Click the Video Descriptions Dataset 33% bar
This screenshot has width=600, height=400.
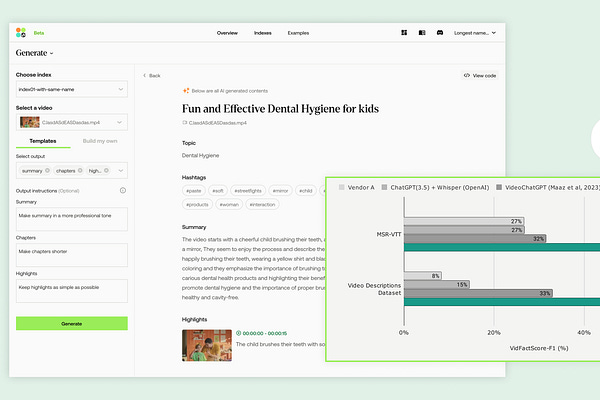(478, 293)
